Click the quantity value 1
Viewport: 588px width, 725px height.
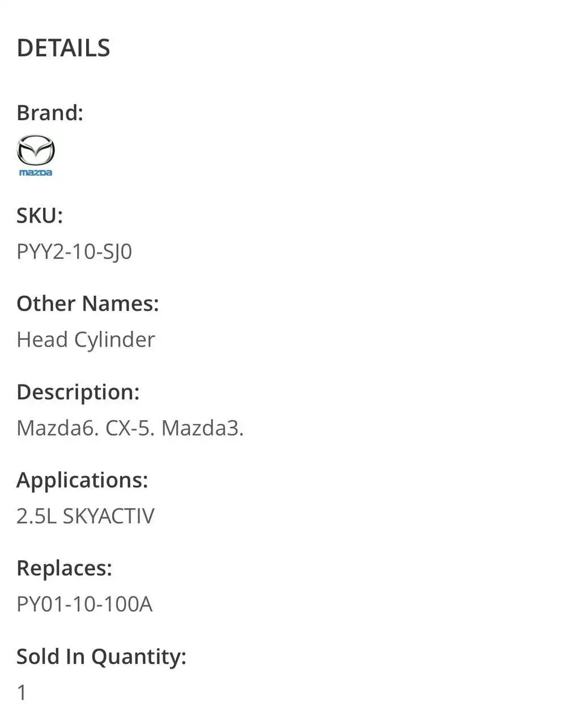22,693
